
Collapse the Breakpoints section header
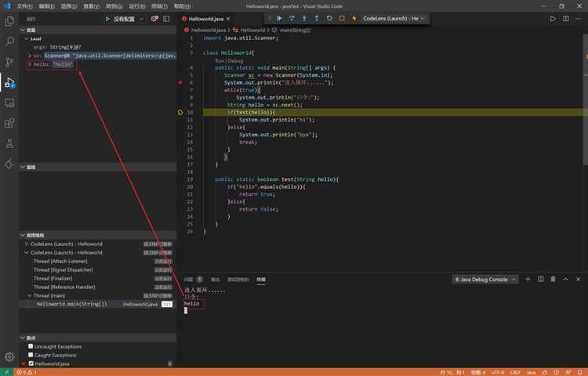[97, 338]
